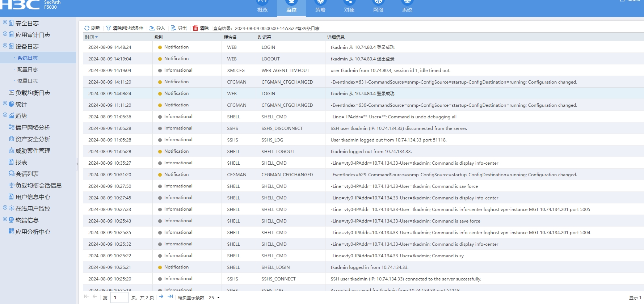The image size is (644, 304).
Task: Expand the 应用审计日志 tree node
Action: (5, 34)
